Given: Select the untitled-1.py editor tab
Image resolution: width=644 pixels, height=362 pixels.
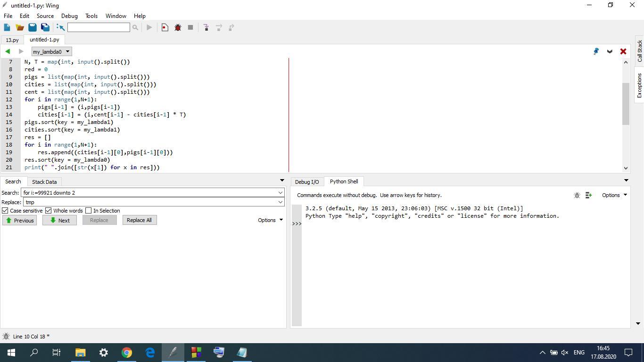Looking at the screenshot, I should pyautogui.click(x=44, y=40).
